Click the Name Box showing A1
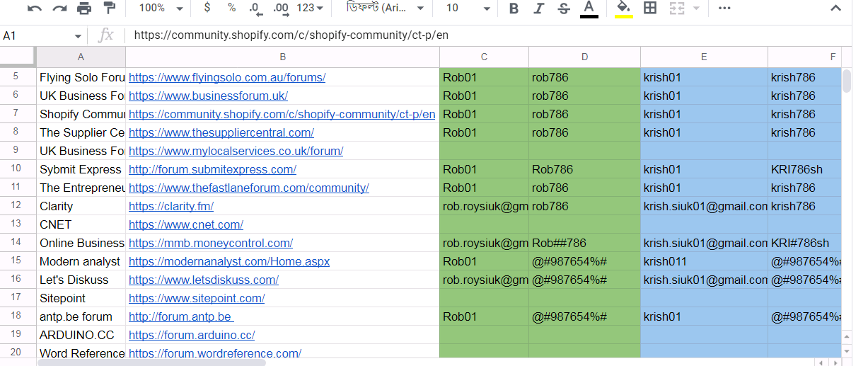The height and width of the screenshot is (366, 868). [41, 36]
